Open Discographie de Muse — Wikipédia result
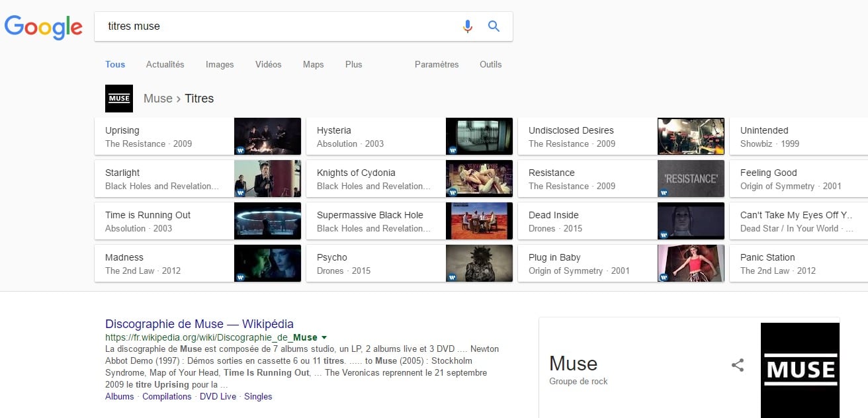The image size is (868, 418). coord(199,324)
